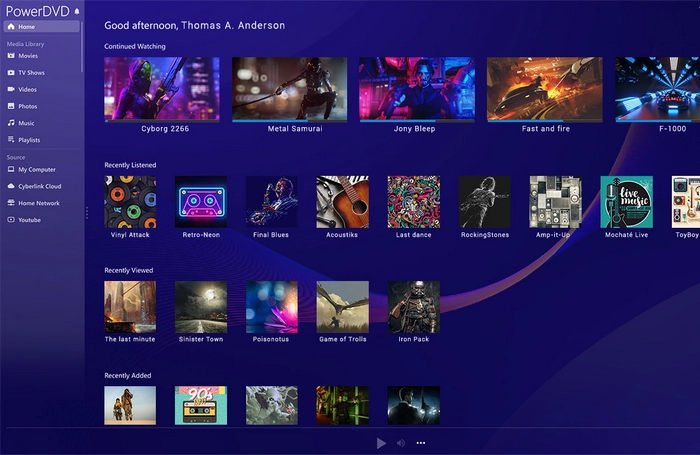Click the notification bell icon beside PowerDVD
Image resolution: width=700 pixels, height=455 pixels.
tap(77, 12)
